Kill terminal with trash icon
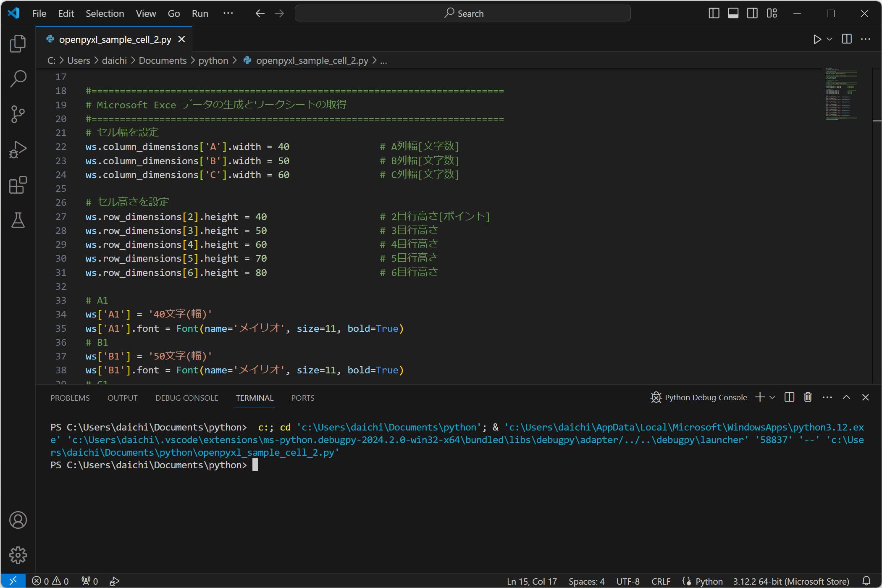 (x=808, y=397)
